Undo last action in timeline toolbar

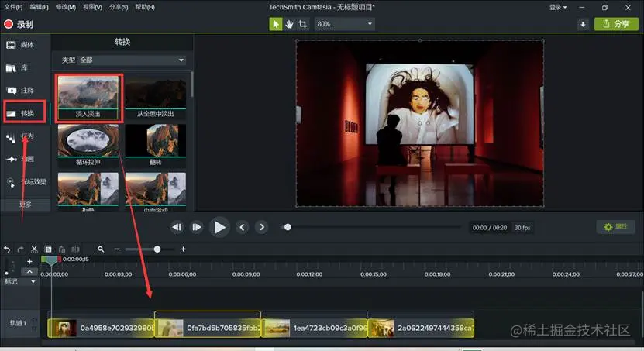coord(7,249)
